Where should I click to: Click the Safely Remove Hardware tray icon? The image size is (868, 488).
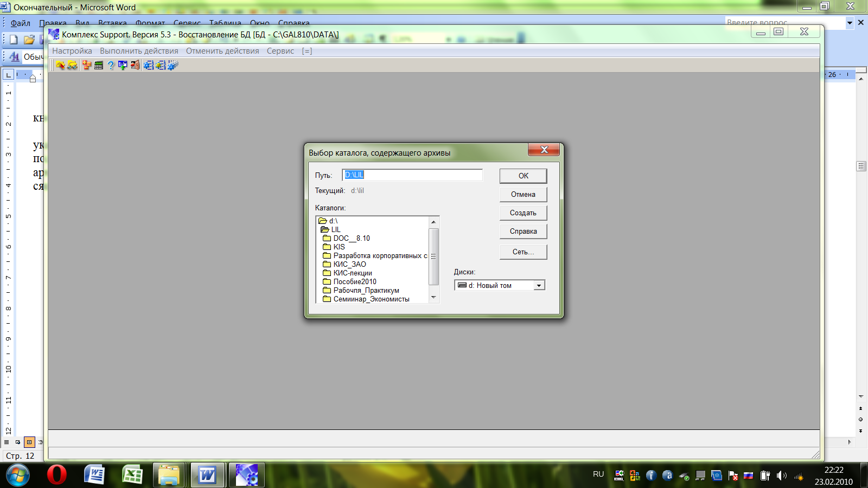(684, 476)
